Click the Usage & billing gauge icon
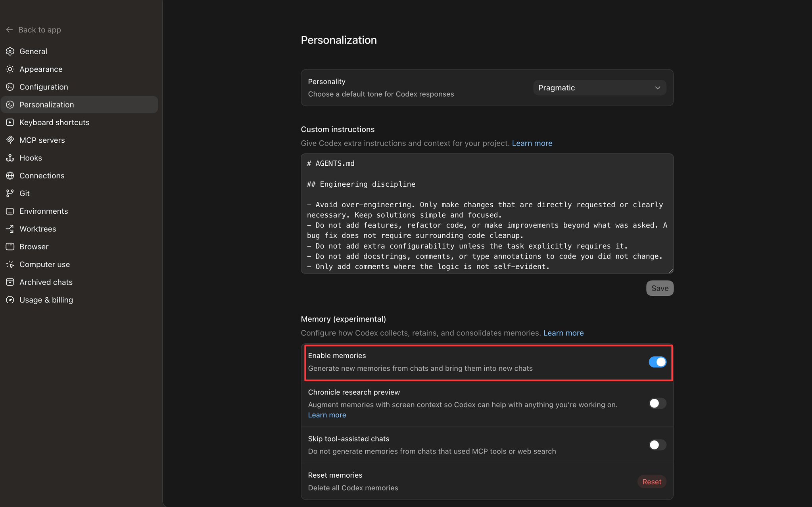This screenshot has height=507, width=812. click(10, 300)
